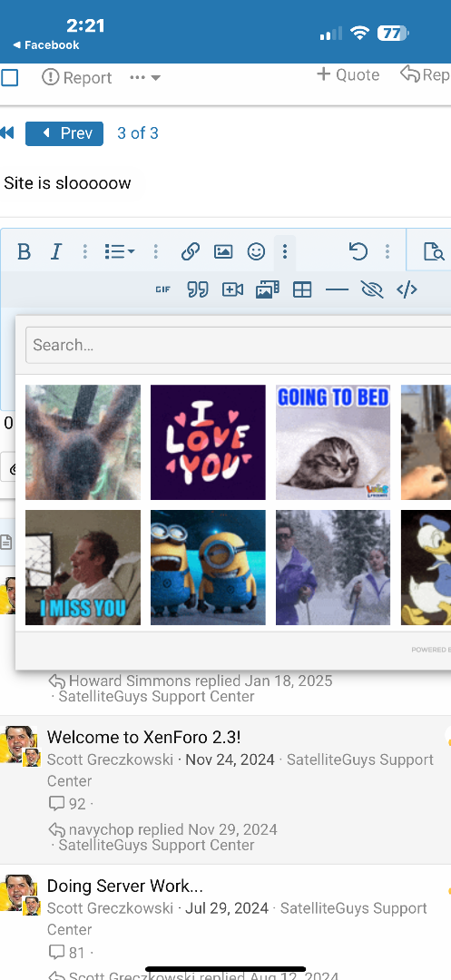The width and height of the screenshot is (451, 980).
Task: Insert a horizontal line
Action: click(338, 289)
